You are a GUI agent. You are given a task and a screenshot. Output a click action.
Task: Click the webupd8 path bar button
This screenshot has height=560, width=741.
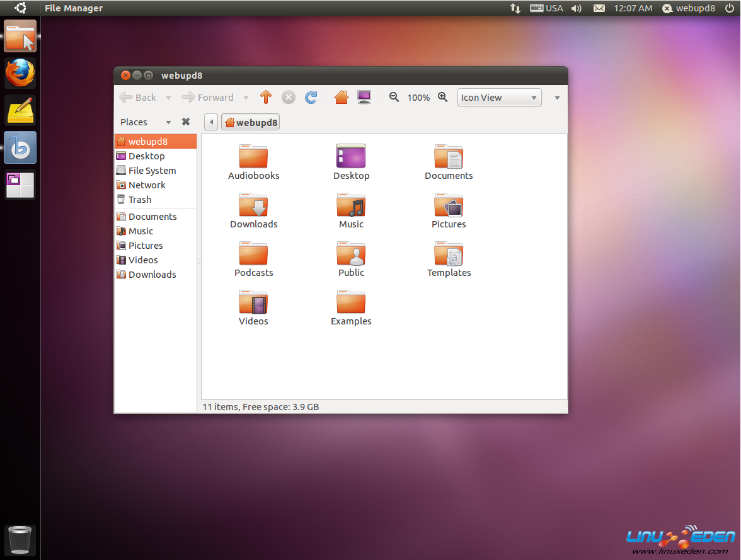250,122
